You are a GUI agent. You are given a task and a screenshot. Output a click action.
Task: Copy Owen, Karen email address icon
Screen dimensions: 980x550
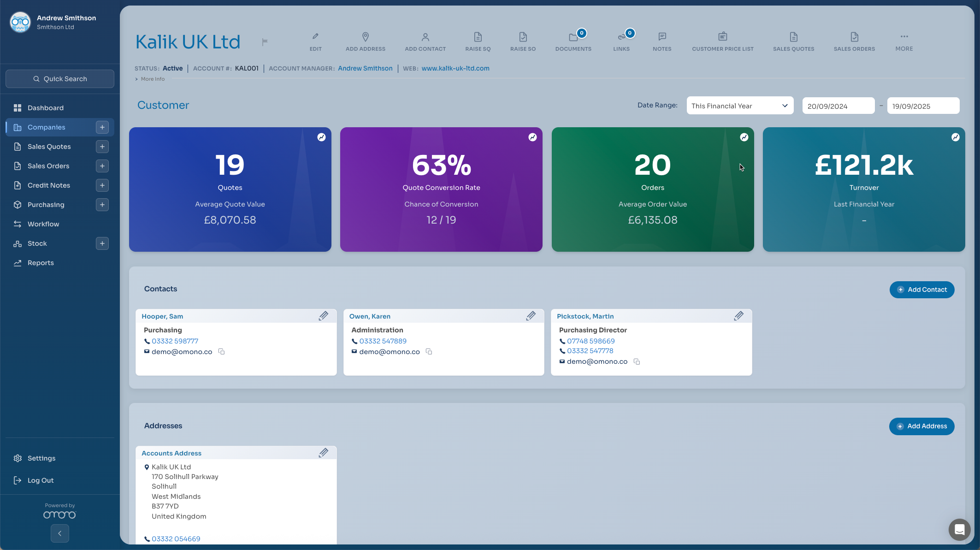tap(429, 352)
